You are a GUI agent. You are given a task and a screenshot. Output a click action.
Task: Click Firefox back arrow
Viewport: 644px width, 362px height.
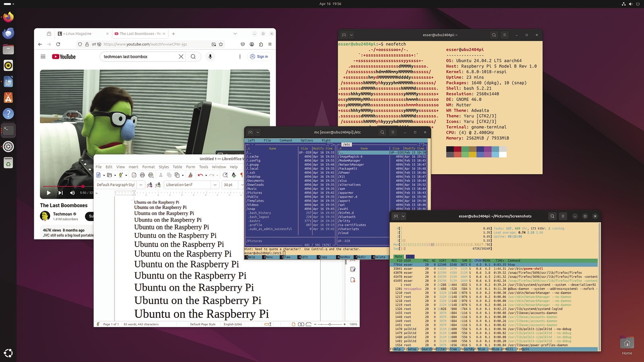click(x=40, y=44)
